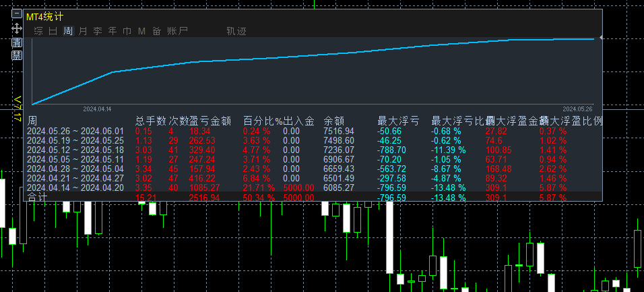644x292 pixels.
Task: Click profit value 18.34
Action: click(x=199, y=132)
